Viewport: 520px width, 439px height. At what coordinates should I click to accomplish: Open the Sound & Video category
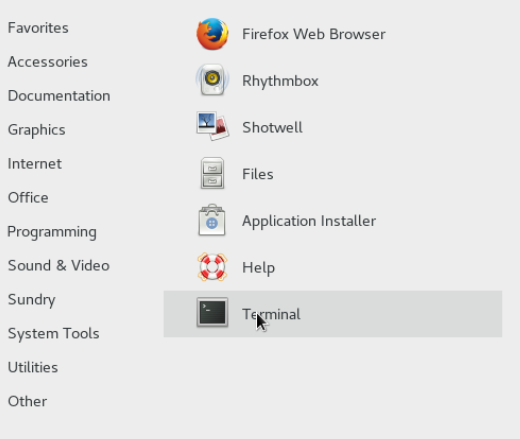click(x=59, y=266)
